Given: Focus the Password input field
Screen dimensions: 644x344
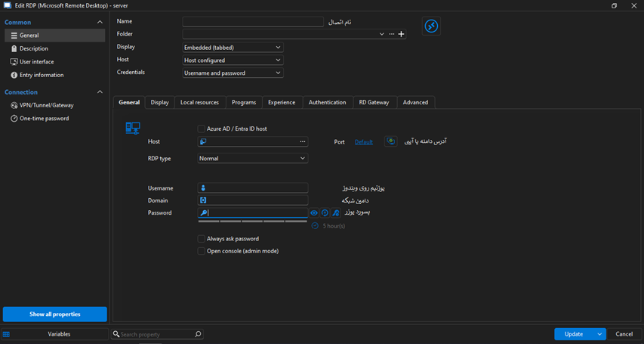Looking at the screenshot, I should 253,212.
